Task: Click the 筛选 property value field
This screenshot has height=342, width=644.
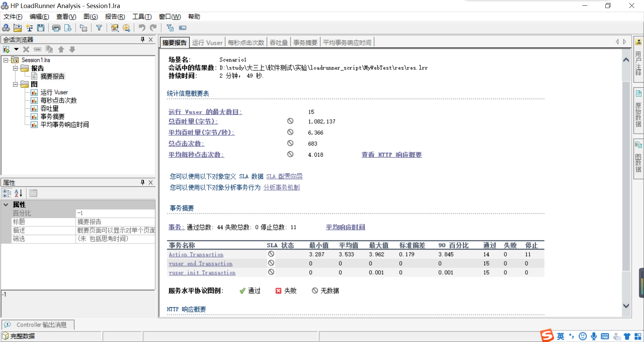Action: (115, 239)
